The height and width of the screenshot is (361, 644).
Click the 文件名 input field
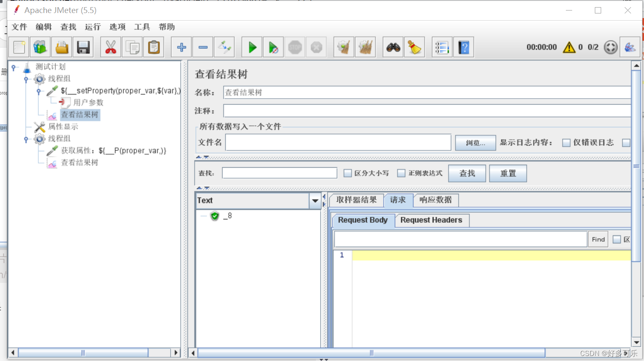point(338,142)
